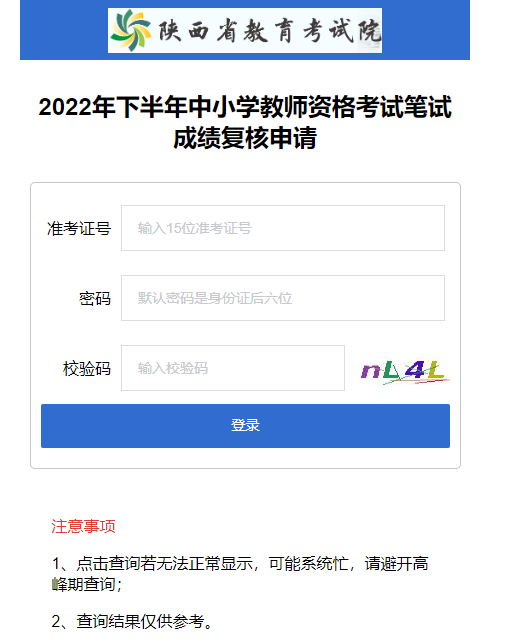Click the pinwheel logo icon in header

[131, 30]
